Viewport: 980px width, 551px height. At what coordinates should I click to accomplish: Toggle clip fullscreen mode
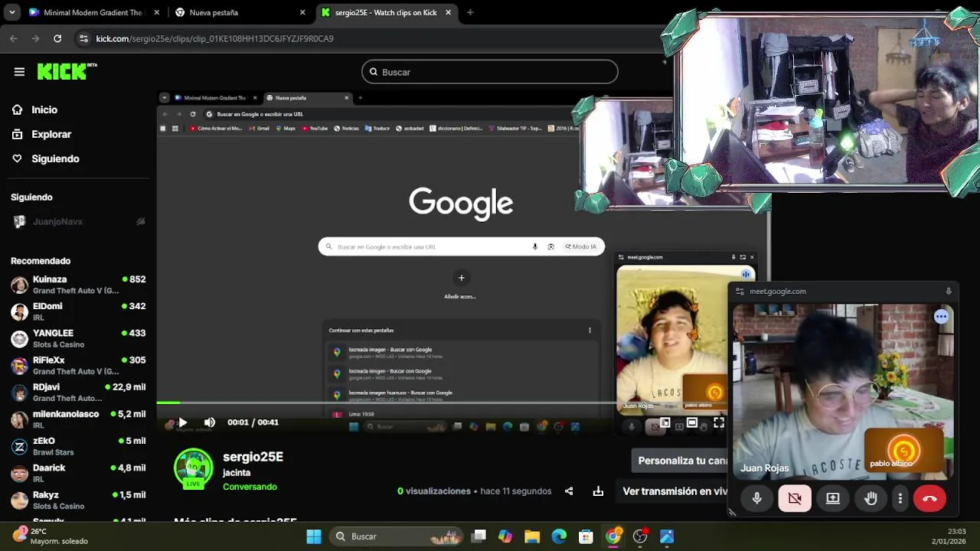(719, 422)
